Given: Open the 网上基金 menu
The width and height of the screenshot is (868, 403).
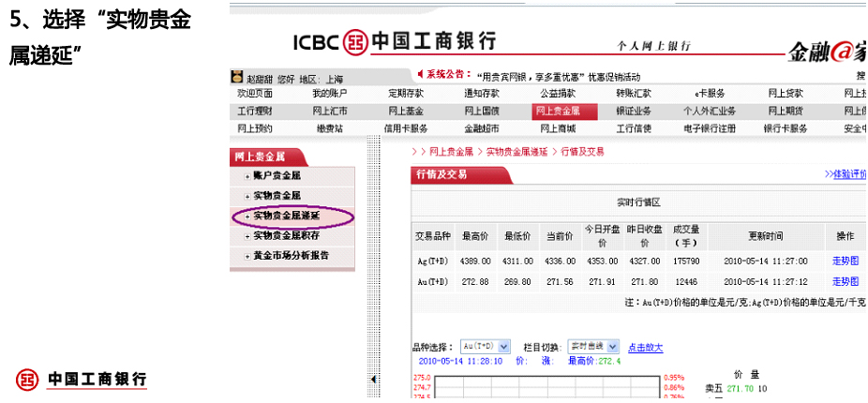Looking at the screenshot, I should click(x=406, y=112).
